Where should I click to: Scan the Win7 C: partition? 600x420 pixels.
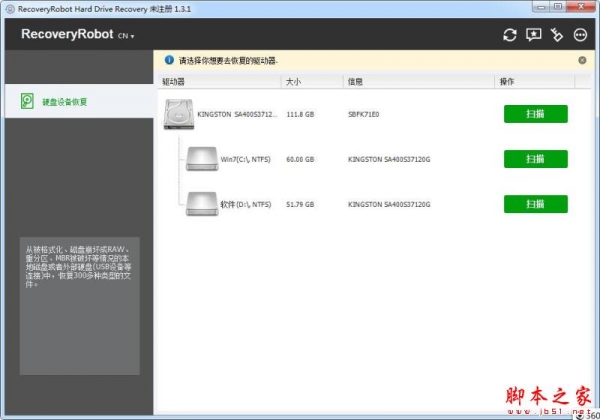point(535,159)
